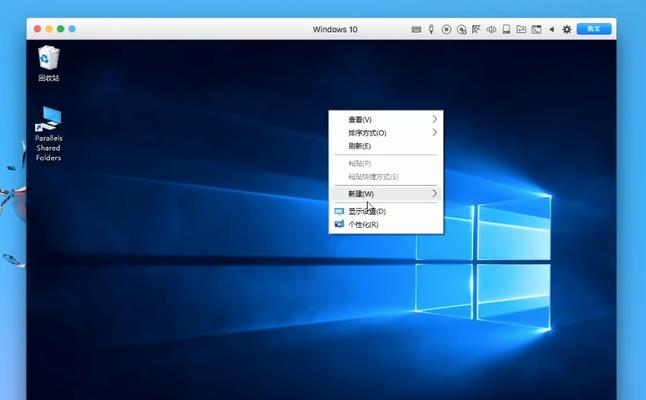Click the blue purchase button
Image resolution: width=646 pixels, height=400 pixels.
coord(594,29)
